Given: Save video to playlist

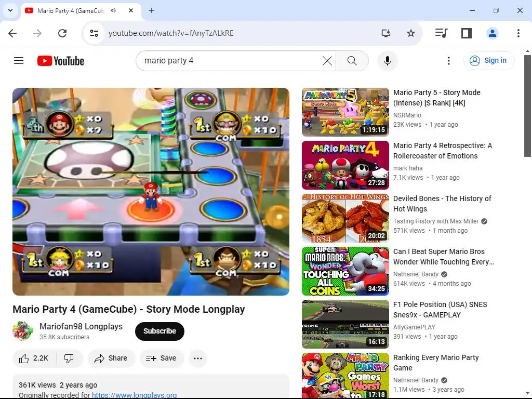Looking at the screenshot, I should (162, 358).
